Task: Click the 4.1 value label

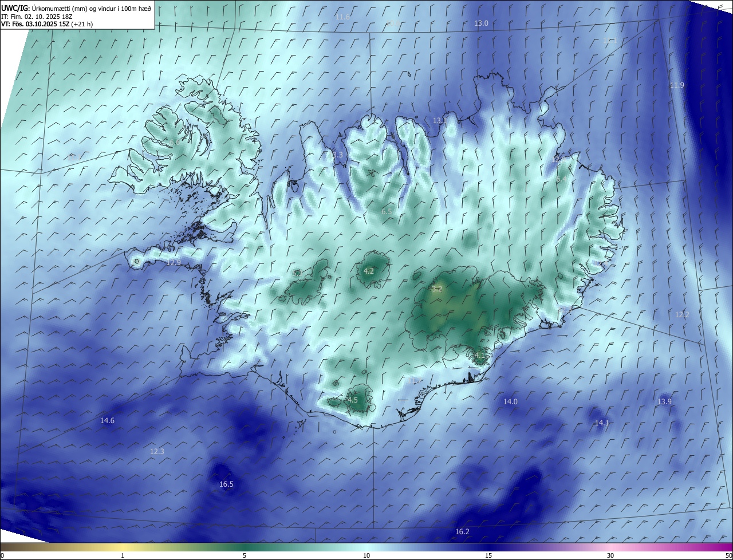Action: (x=479, y=356)
